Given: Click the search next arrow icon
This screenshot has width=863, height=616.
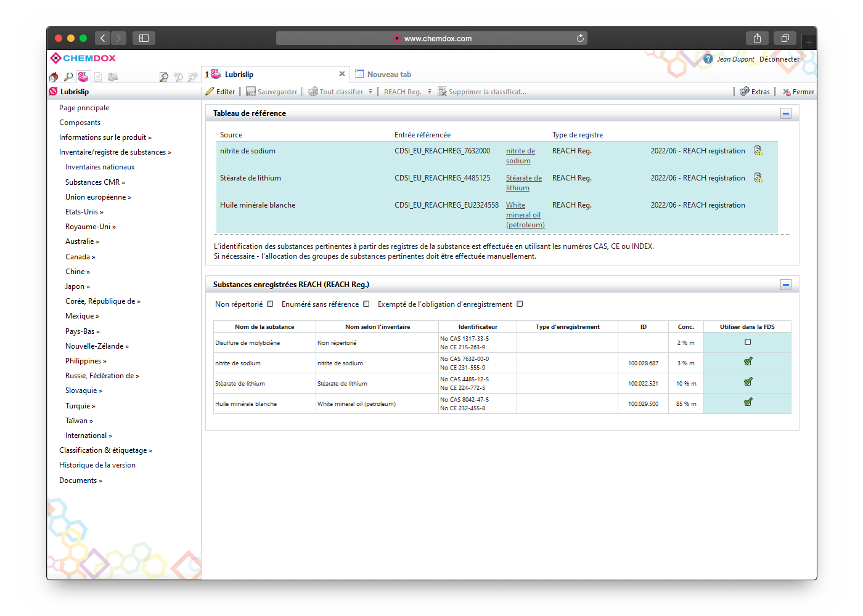Looking at the screenshot, I should (192, 77).
